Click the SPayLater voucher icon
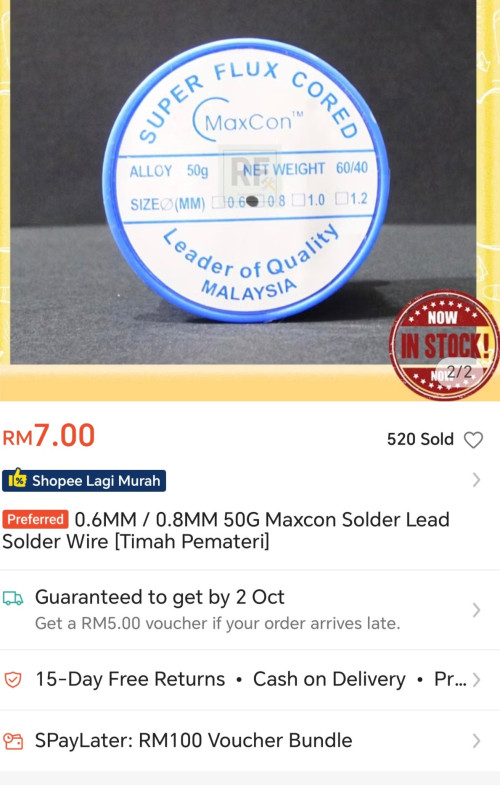 pyautogui.click(x=13, y=741)
